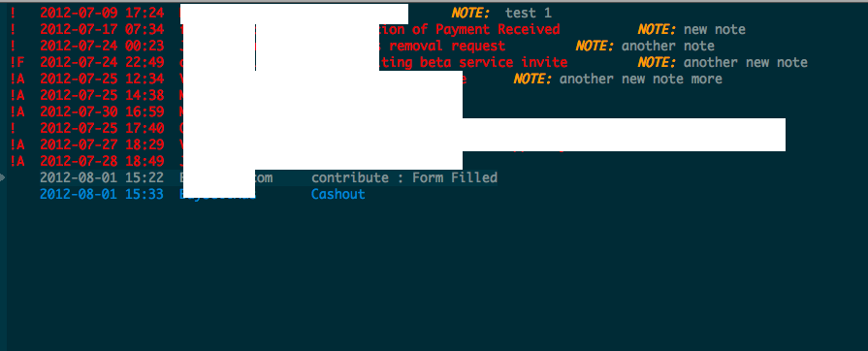
Task: Click the "!A" flag beside 2012-07-30 16:59
Action: coord(17,112)
